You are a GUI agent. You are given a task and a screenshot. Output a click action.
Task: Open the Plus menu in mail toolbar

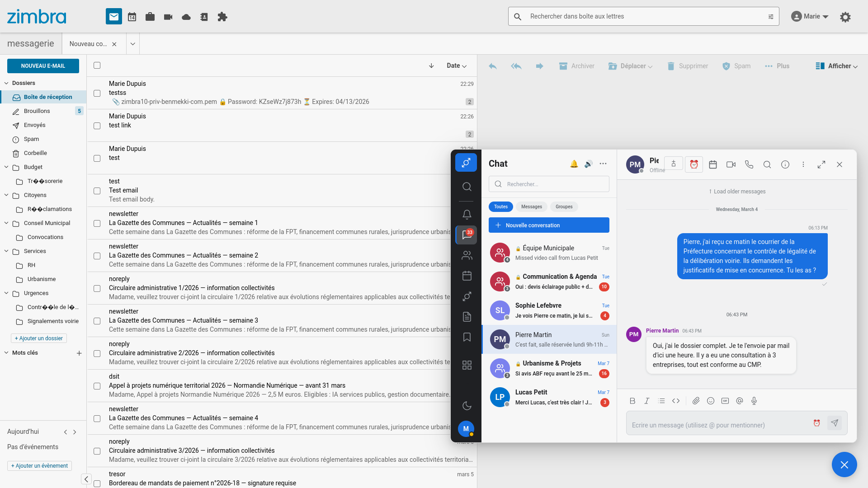pos(776,66)
